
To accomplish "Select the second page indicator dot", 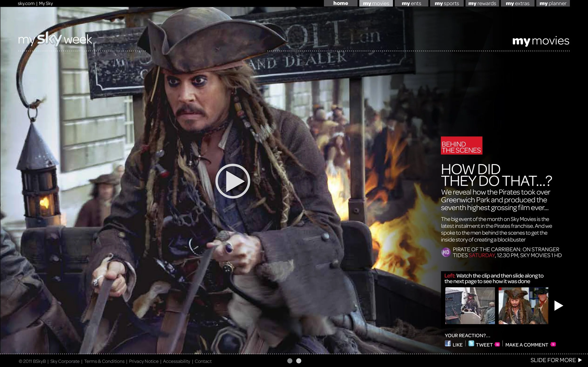I will click(x=298, y=361).
